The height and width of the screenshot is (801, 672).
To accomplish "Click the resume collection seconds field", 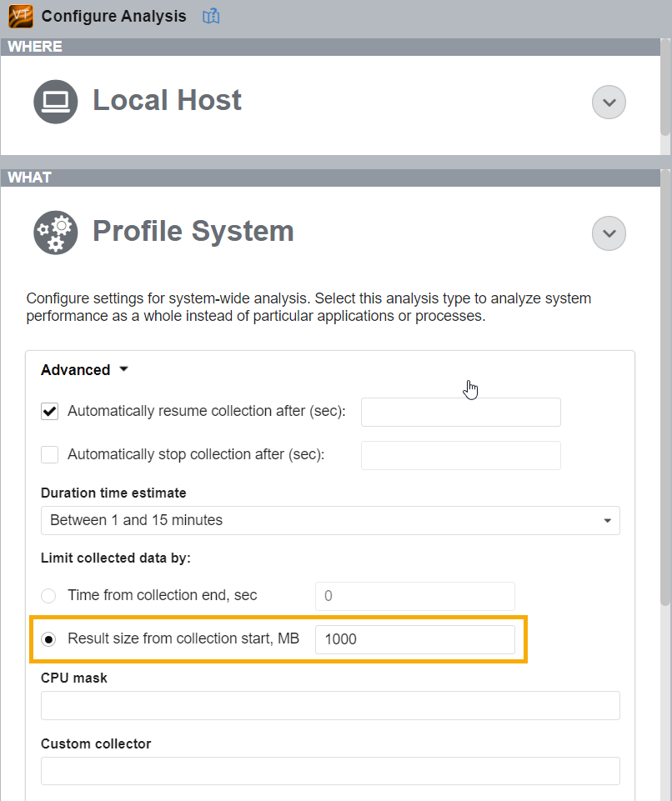I will pos(460,412).
